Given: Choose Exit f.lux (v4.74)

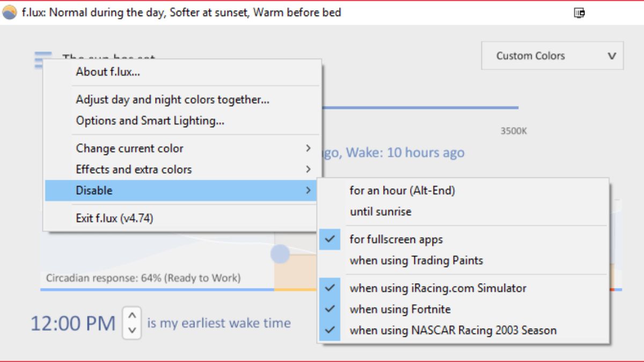Looking at the screenshot, I should [x=182, y=218].
